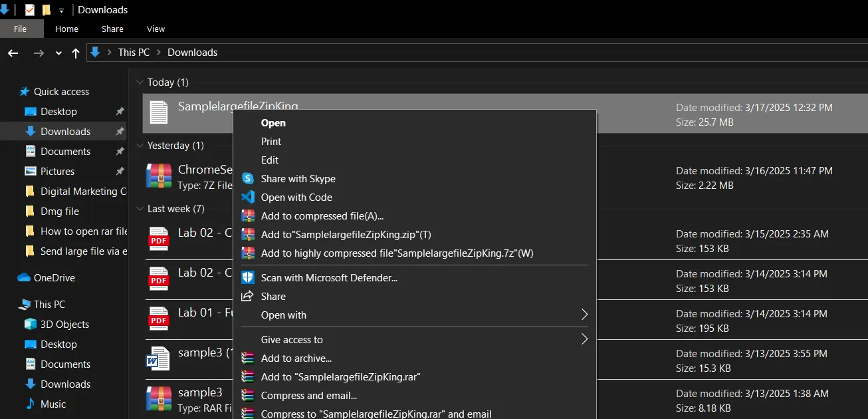Screen dimensions: 868x419
Task: Go up one folder level with up arrow
Action: [76, 53]
